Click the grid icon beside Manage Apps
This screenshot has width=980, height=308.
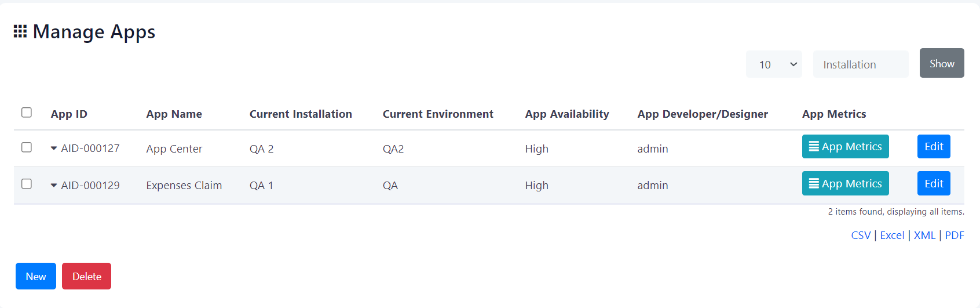[20, 31]
